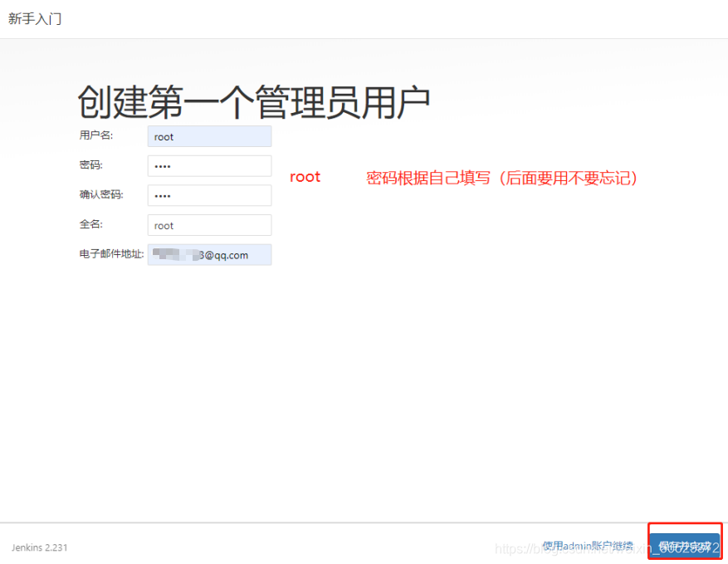Click the username field containing root
728x564 pixels.
click(x=209, y=136)
